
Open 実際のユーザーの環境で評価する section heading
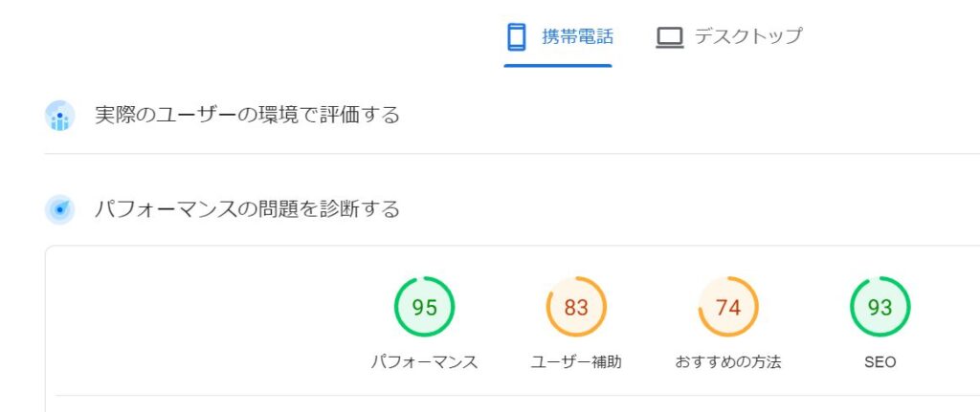point(247,116)
